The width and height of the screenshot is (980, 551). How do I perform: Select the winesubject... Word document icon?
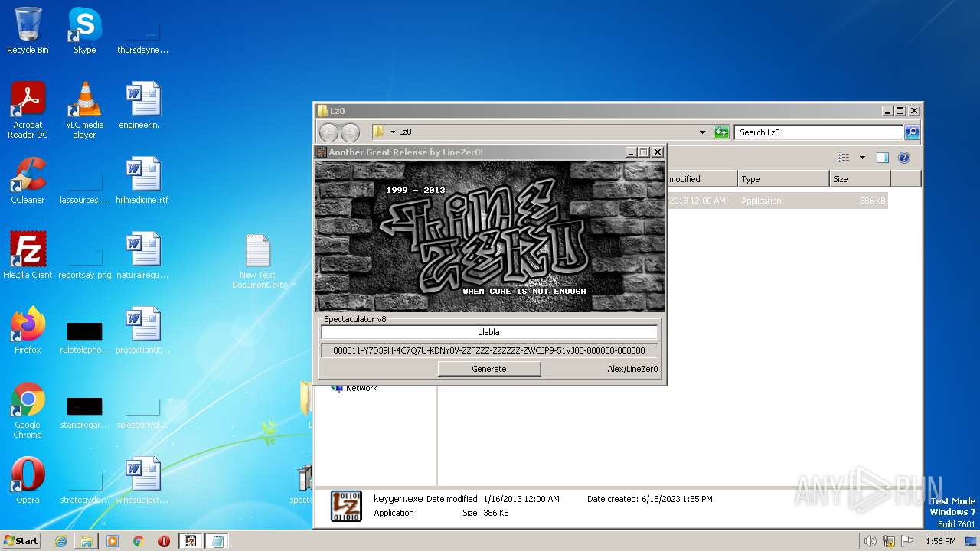142,481
